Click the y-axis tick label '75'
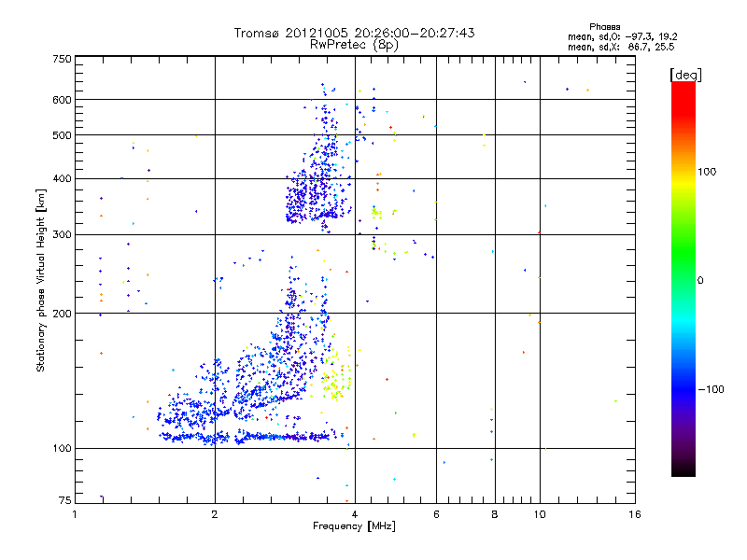This screenshot has height=560, width=747. point(65,500)
